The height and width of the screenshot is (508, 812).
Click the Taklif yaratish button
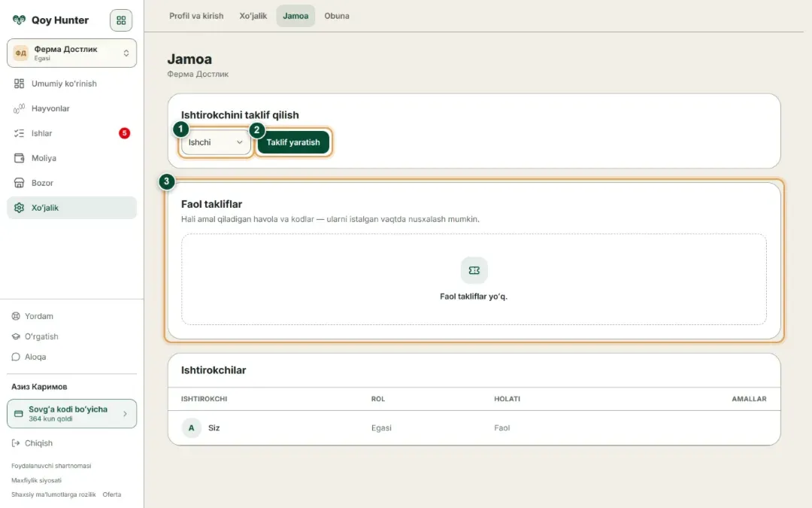[293, 142]
